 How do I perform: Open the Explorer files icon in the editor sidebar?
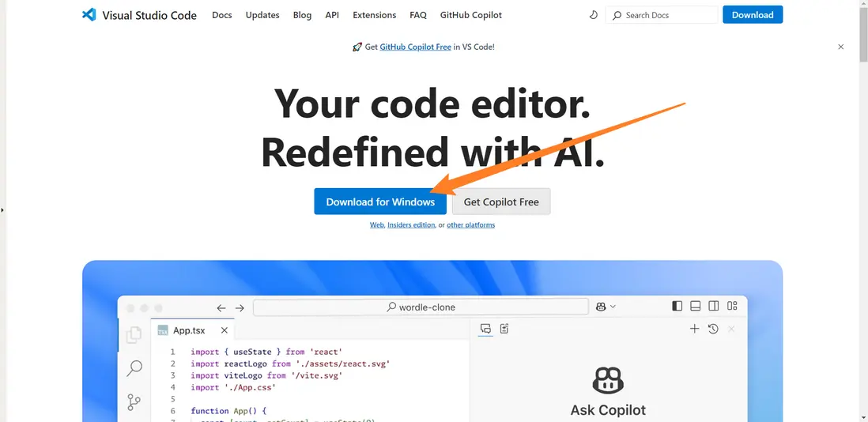tap(134, 334)
